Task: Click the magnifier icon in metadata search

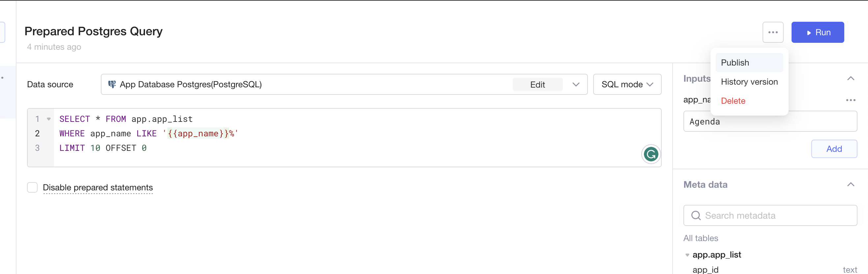Action: click(696, 215)
